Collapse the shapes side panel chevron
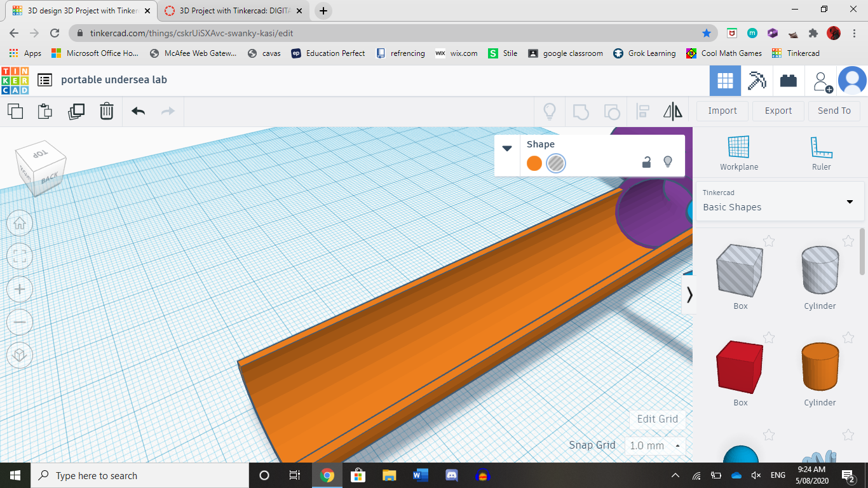Image resolution: width=868 pixels, height=488 pixels. 689,294
